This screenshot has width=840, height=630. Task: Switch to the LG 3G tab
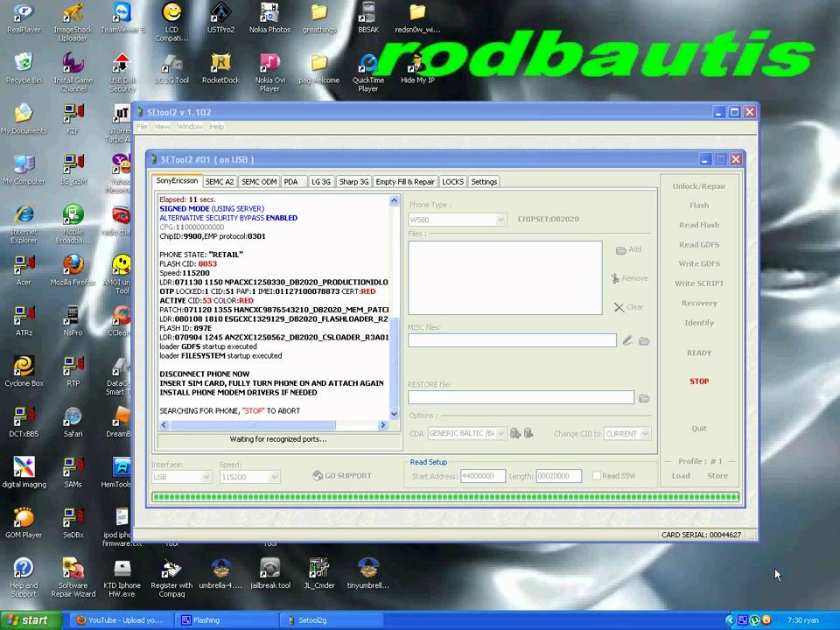point(321,182)
